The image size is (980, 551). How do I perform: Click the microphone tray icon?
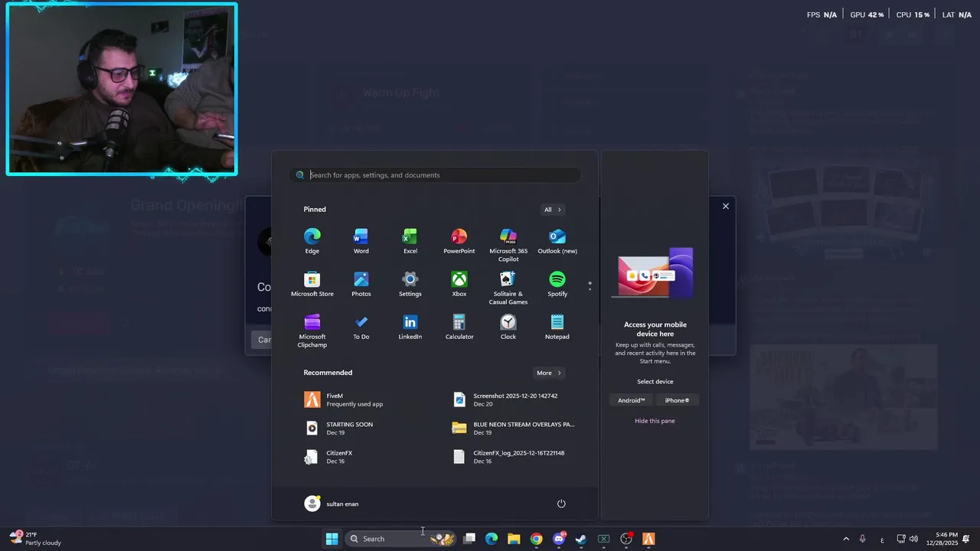point(862,539)
